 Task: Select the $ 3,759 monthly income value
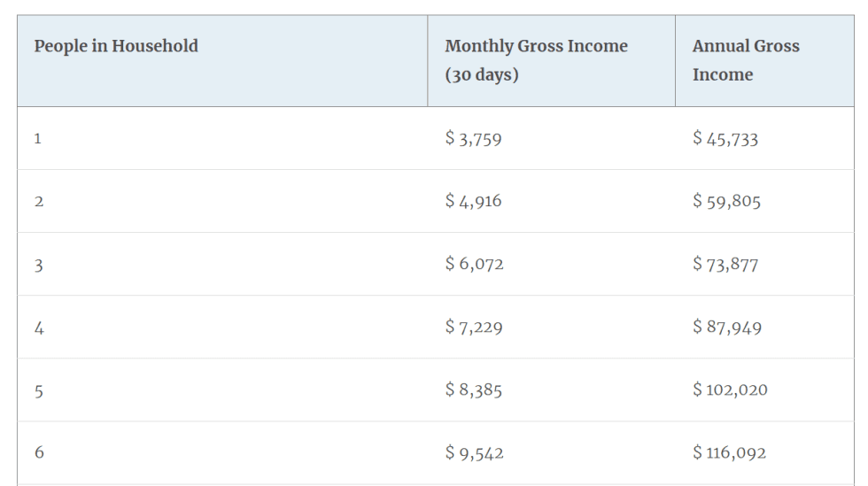pos(474,138)
